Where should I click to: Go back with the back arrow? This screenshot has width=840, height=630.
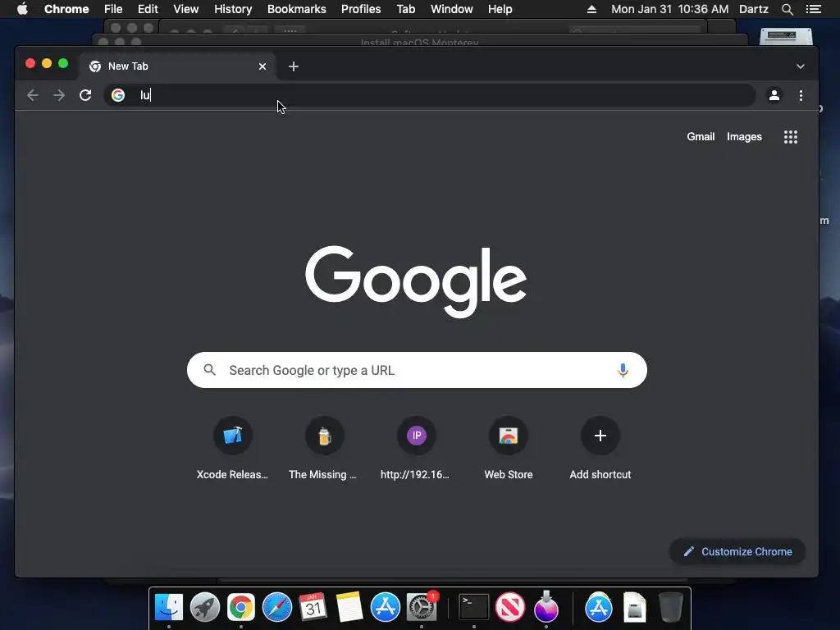click(33, 95)
